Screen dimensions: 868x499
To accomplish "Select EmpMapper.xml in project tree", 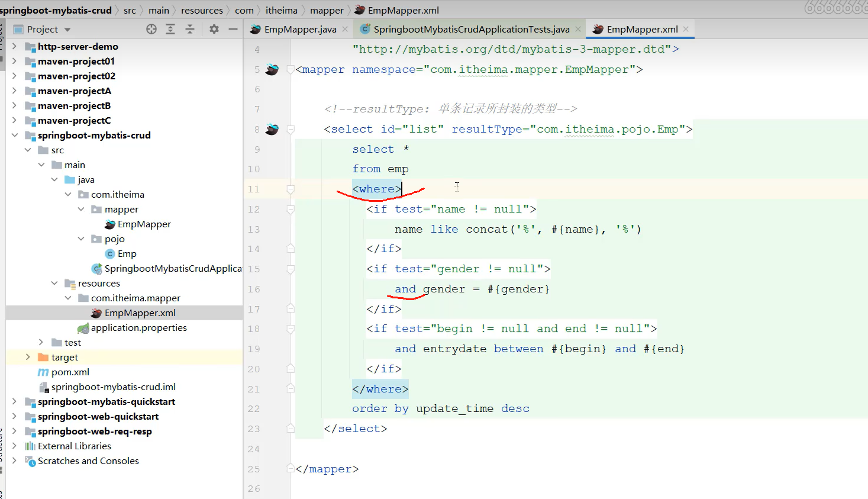I will point(140,313).
